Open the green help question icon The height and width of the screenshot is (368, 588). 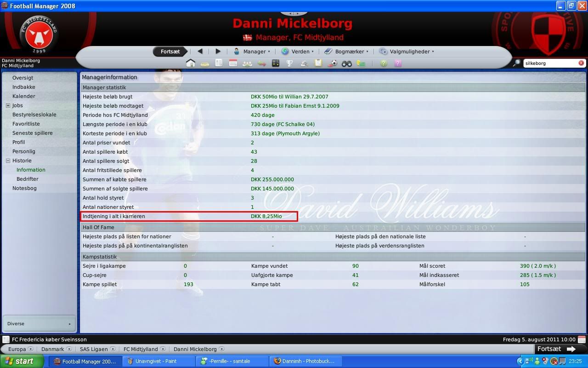pyautogui.click(x=384, y=63)
